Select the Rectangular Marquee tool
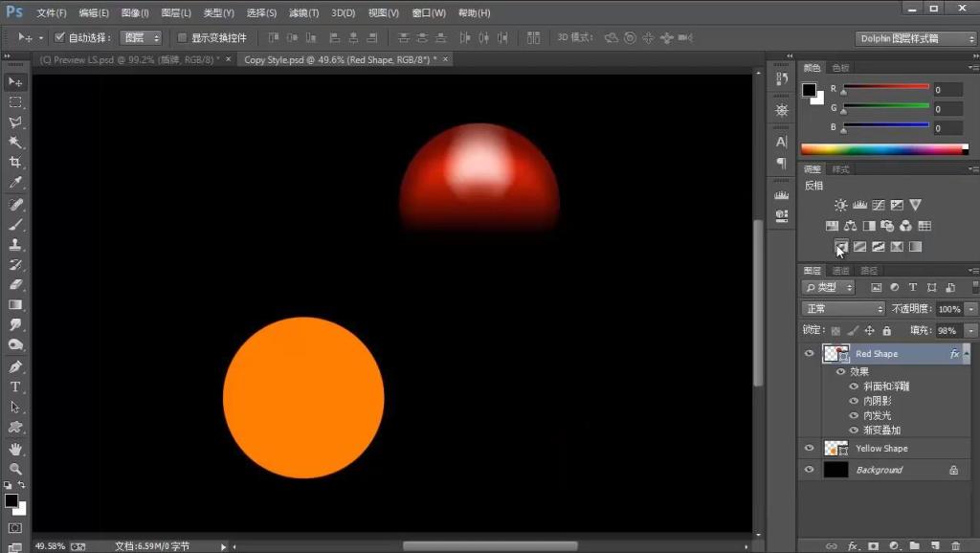The height and width of the screenshot is (553, 980). point(15,101)
